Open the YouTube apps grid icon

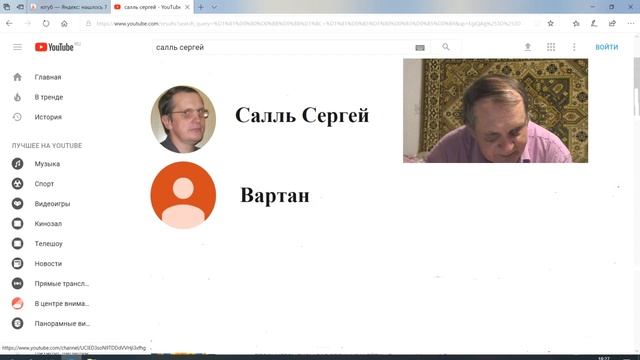[551, 47]
